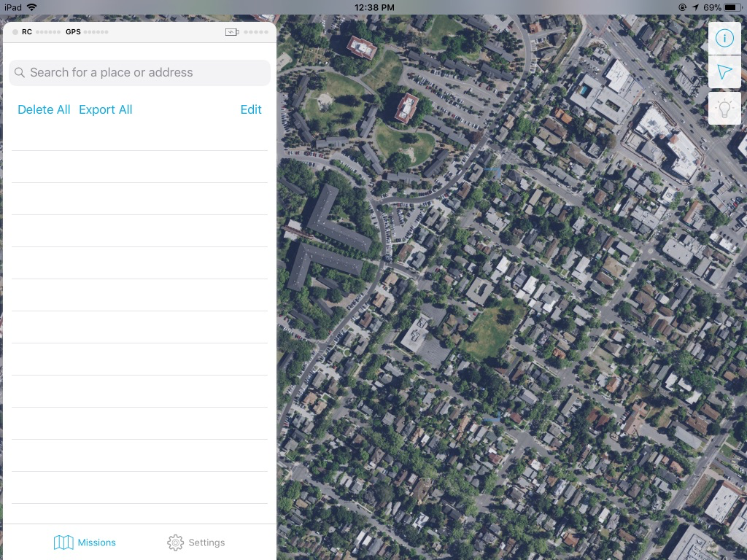Click the search magnifier icon
Image resolution: width=747 pixels, height=560 pixels.
pyautogui.click(x=20, y=72)
